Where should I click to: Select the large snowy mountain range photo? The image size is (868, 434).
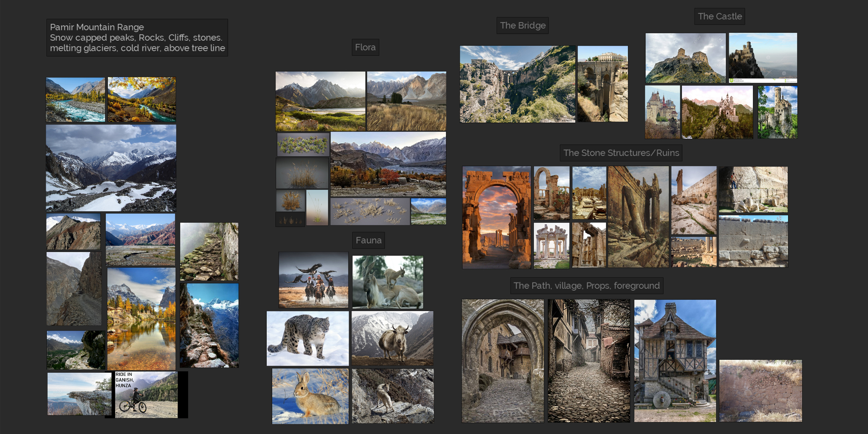[111, 168]
